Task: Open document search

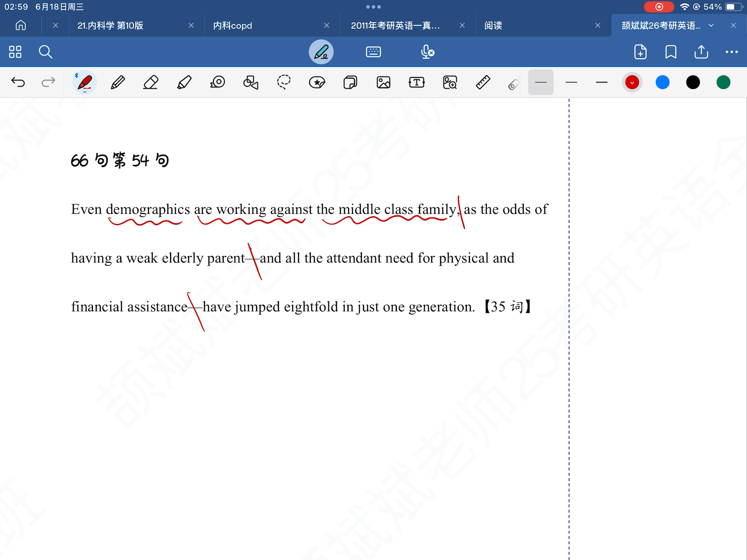Action: point(46,52)
